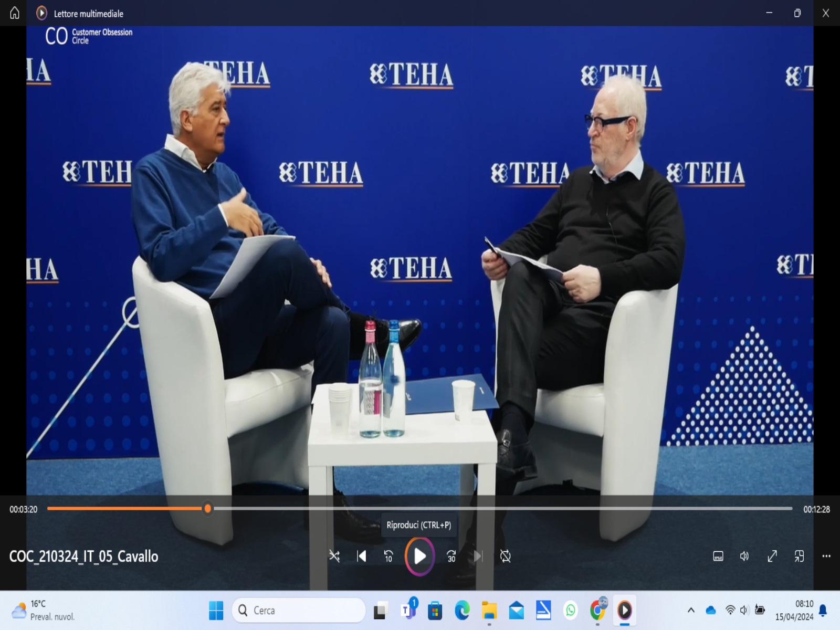Open the scanner app in taskbar
The width and height of the screenshot is (840, 630).
(x=543, y=610)
